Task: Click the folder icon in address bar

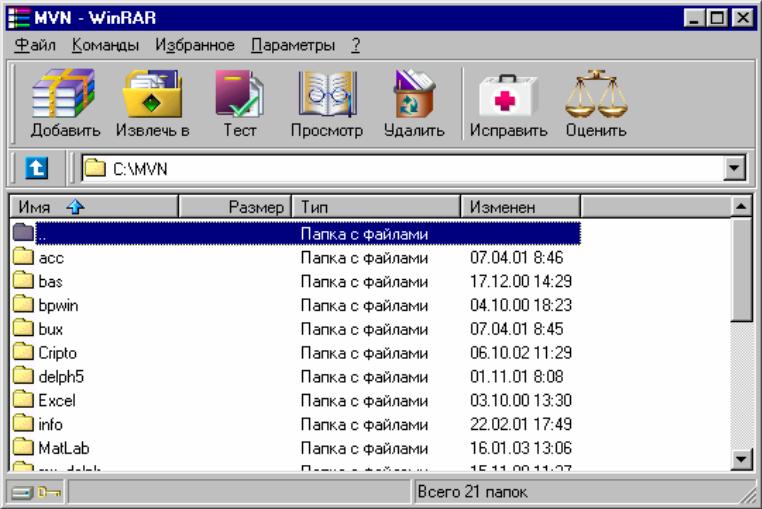Action: (x=95, y=168)
